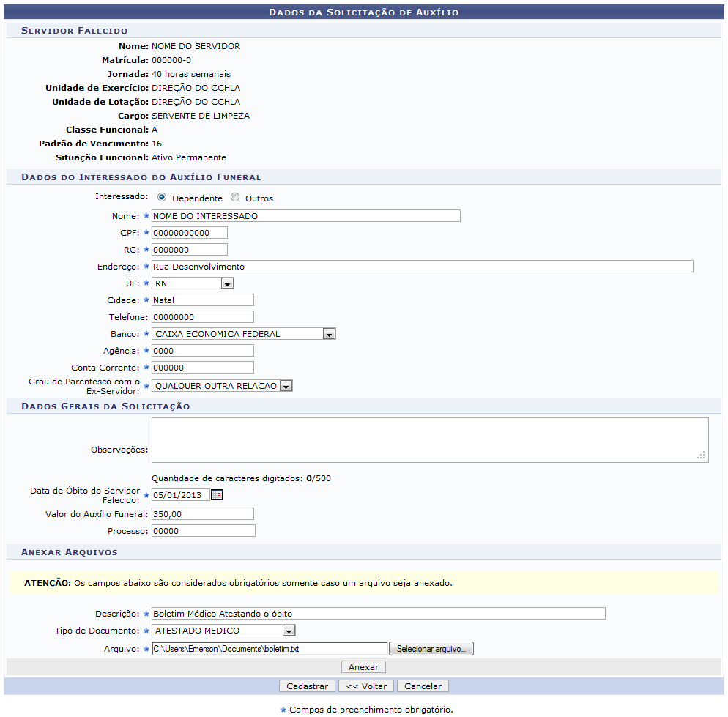Select the Dependente radio option
Viewport: 728px width, 717px height.
pos(162,198)
